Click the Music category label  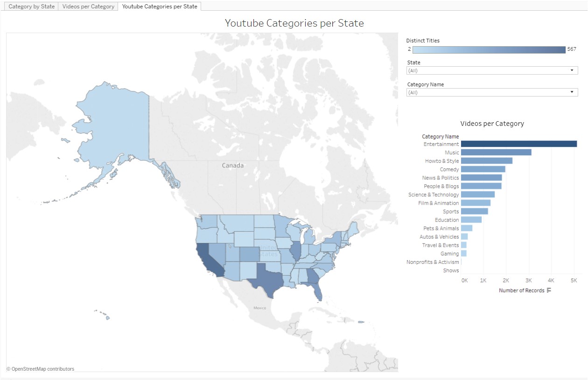452,153
